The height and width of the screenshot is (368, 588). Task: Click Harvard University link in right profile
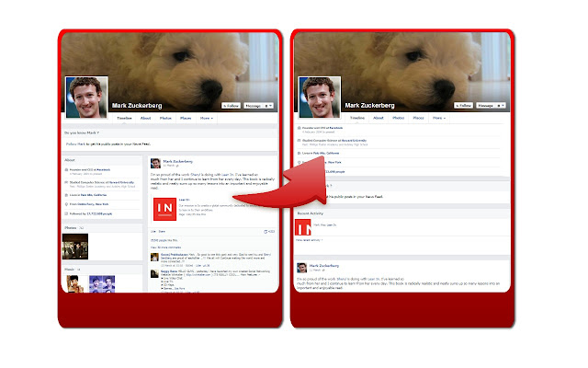(x=355, y=141)
